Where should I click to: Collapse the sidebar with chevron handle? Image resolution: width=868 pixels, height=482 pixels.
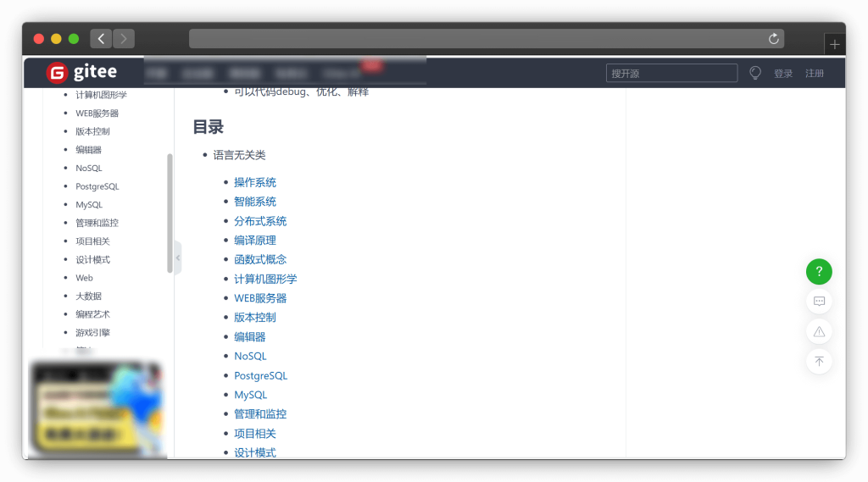pyautogui.click(x=178, y=258)
